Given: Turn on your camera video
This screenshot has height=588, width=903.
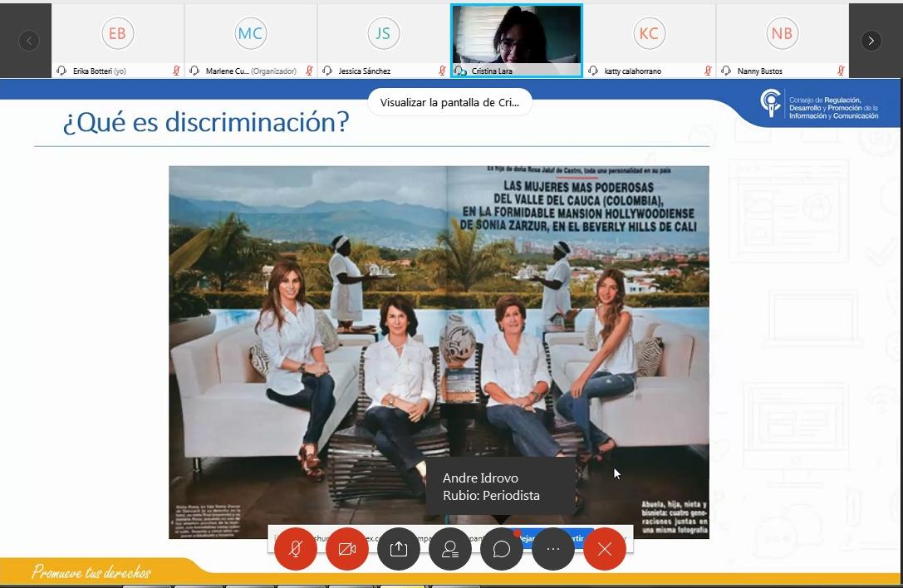Looking at the screenshot, I should tap(346, 549).
